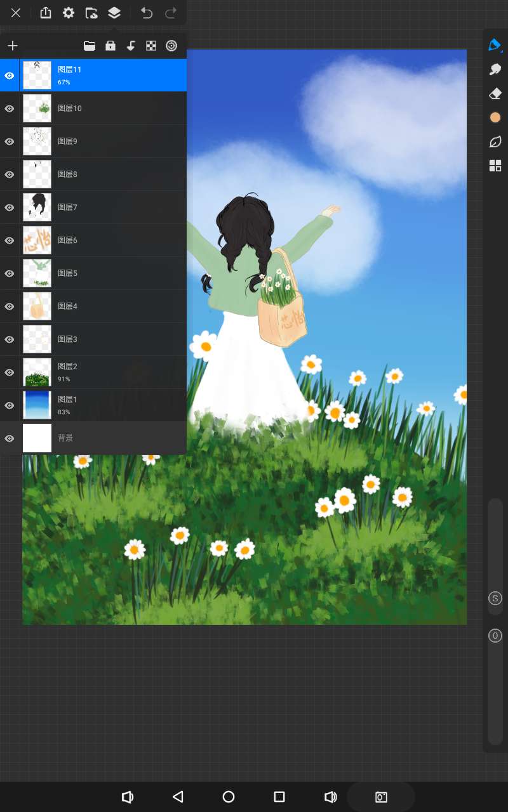Hide layer 图层10

pos(10,108)
